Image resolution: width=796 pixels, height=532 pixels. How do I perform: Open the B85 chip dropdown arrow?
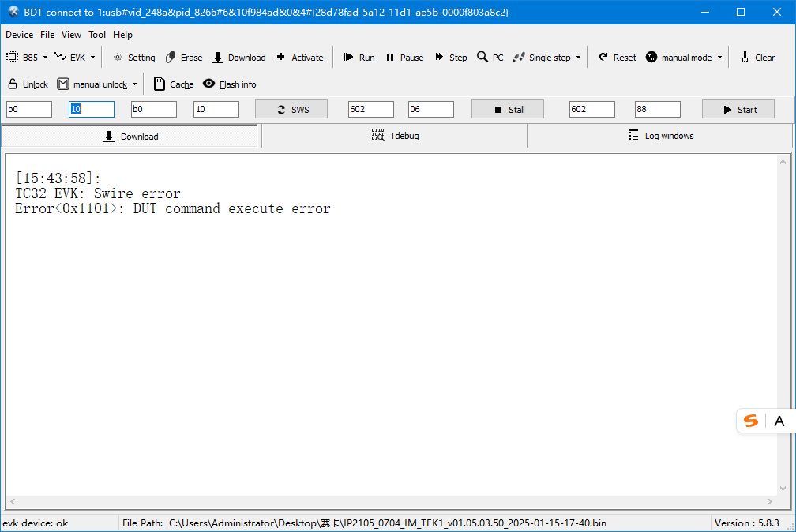coord(45,58)
